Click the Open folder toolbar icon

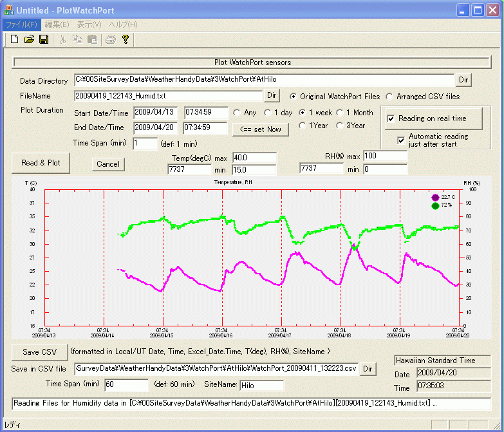coord(29,40)
